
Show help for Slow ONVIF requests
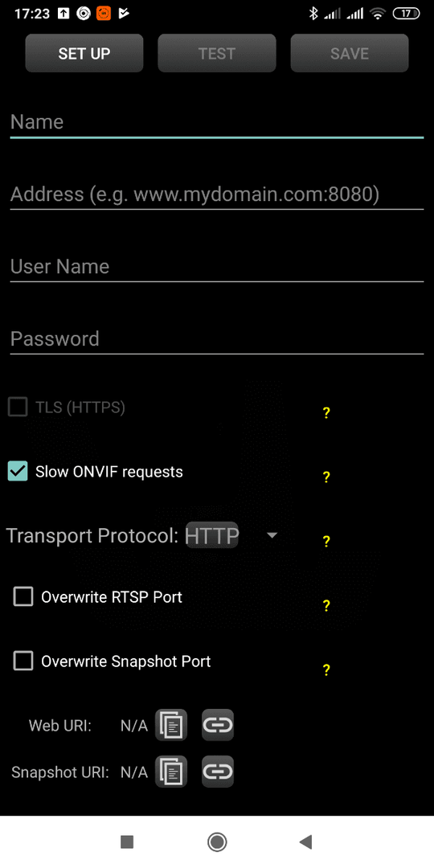(x=326, y=477)
